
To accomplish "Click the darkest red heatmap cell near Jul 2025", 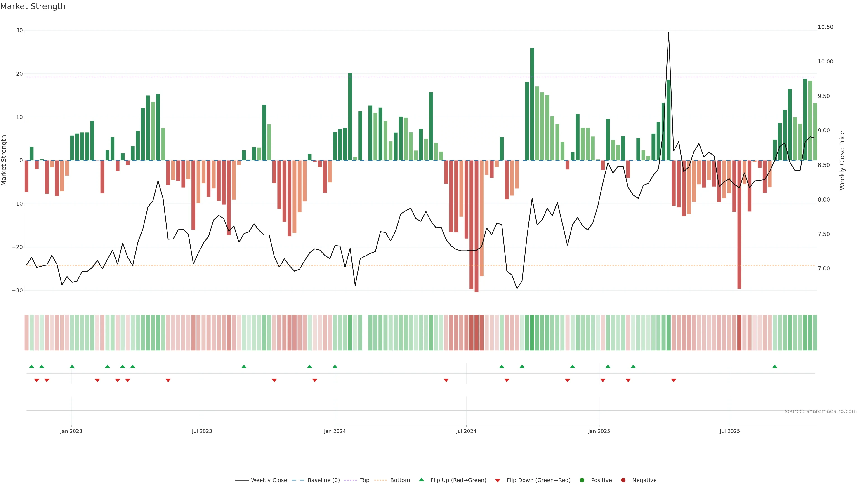I will pyautogui.click(x=739, y=332).
